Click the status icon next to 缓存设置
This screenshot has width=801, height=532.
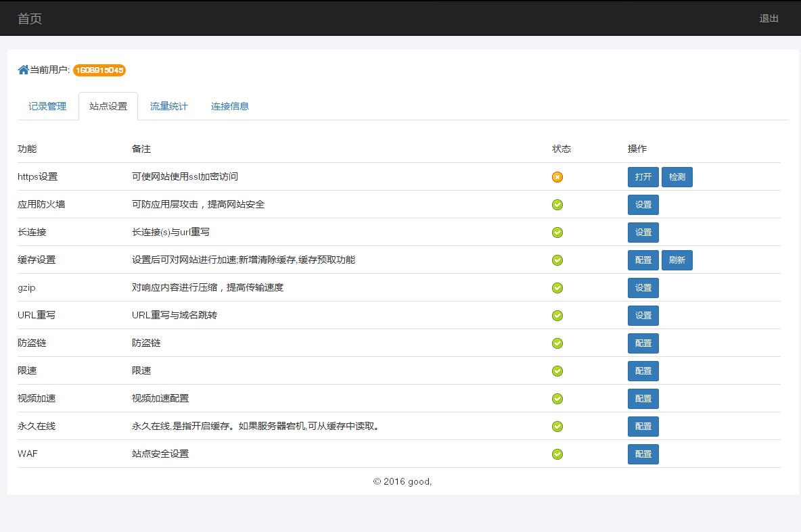557,260
